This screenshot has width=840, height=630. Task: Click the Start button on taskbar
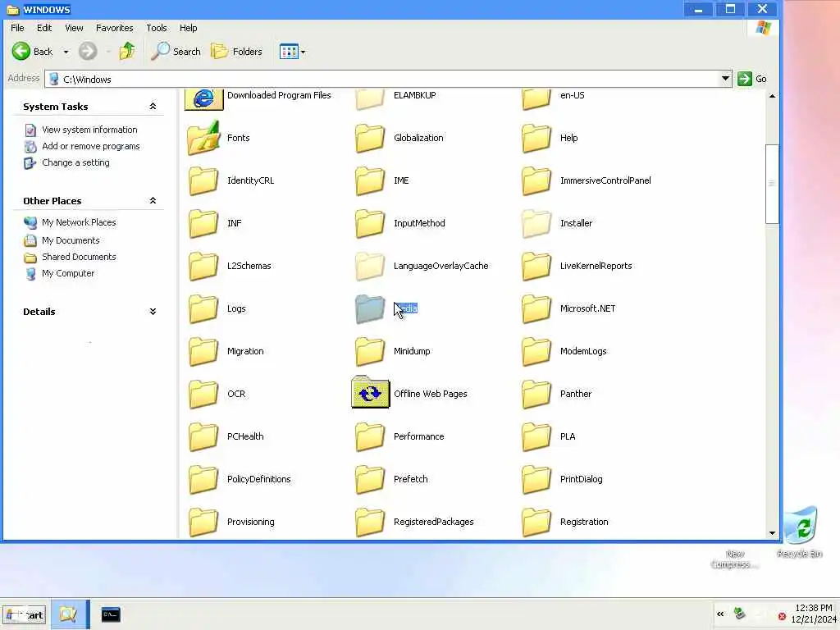pyautogui.click(x=25, y=614)
